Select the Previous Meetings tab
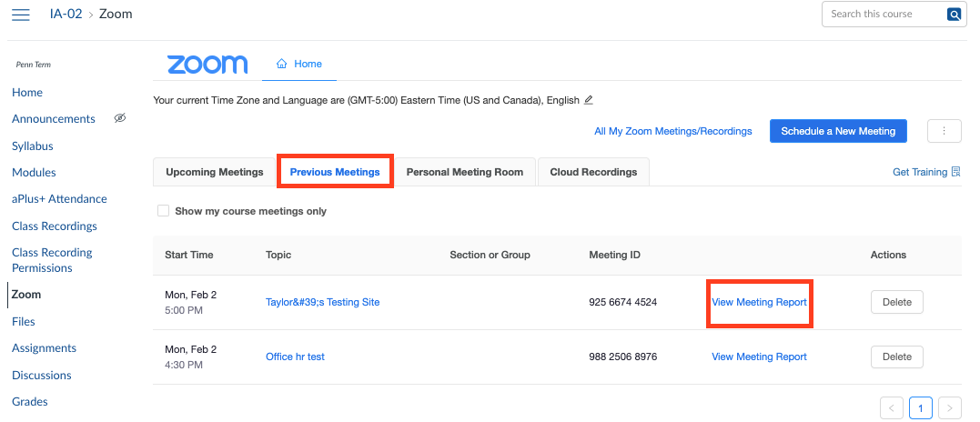980x422 pixels. [x=335, y=172]
